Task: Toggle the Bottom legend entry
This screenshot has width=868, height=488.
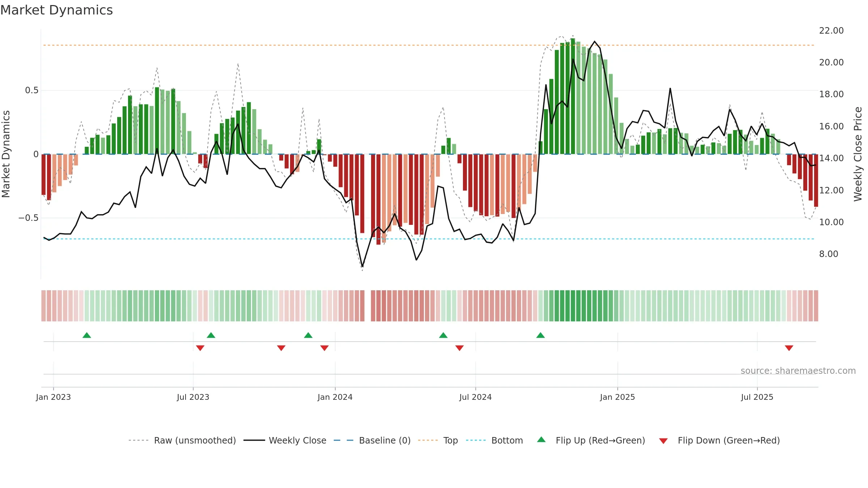Action: pyautogui.click(x=494, y=440)
